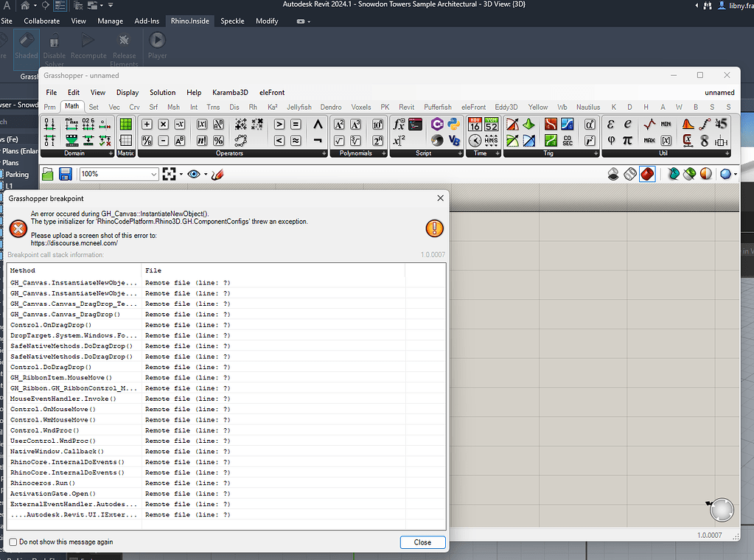The height and width of the screenshot is (560, 754).
Task: Select the Construct Matrix component
Action: point(126,124)
